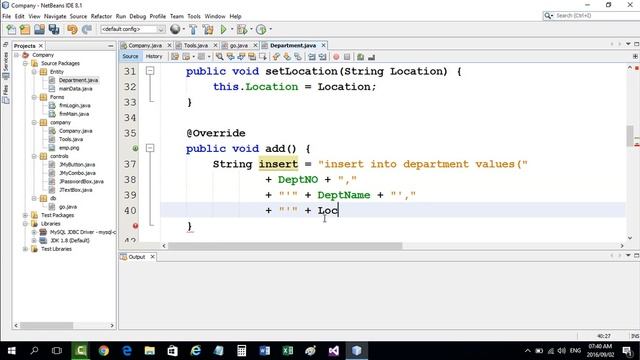Screen dimensions: 640x360
Task: Click the Redo toolbar icon
Action: pyautogui.click(x=87, y=29)
